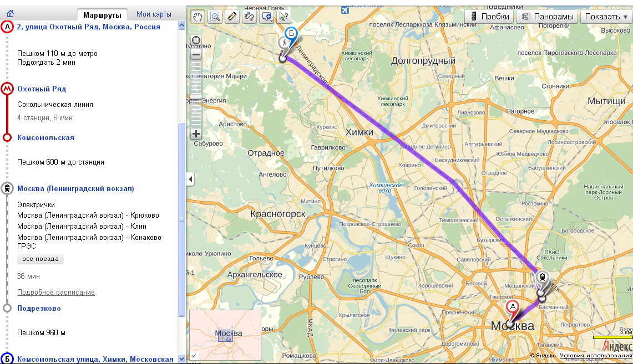Zoom in with the plus button
This screenshot has height=364, width=633.
coord(196,134)
